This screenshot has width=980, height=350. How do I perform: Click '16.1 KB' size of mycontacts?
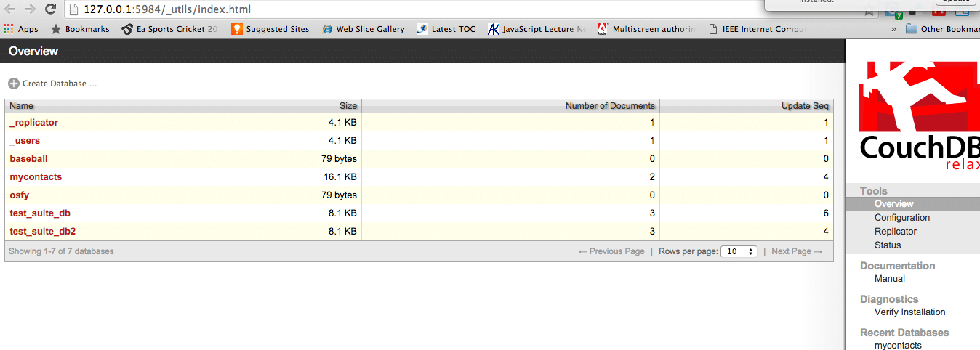pos(342,177)
